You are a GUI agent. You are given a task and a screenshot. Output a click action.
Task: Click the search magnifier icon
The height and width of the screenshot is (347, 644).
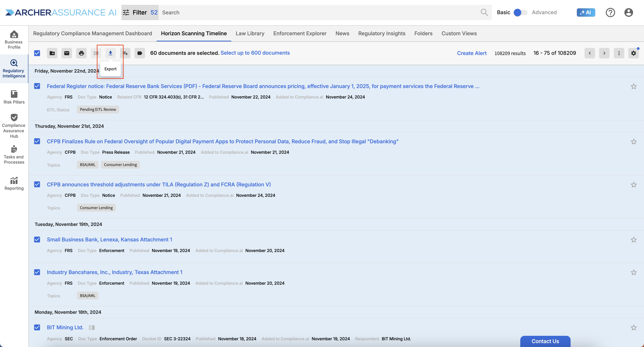tap(484, 12)
